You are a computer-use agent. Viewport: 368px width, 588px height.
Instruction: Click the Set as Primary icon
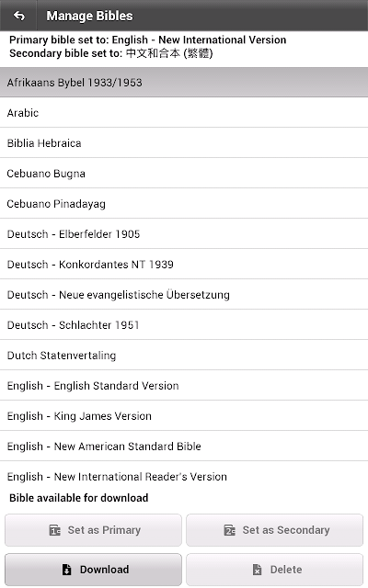click(55, 530)
